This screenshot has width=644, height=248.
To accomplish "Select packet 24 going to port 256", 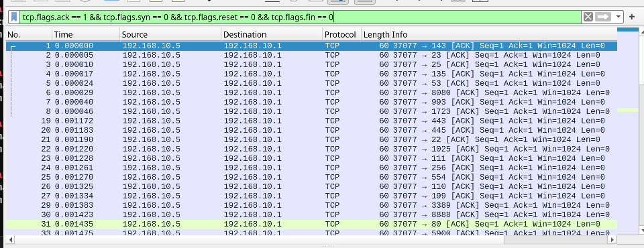I will (311, 168).
